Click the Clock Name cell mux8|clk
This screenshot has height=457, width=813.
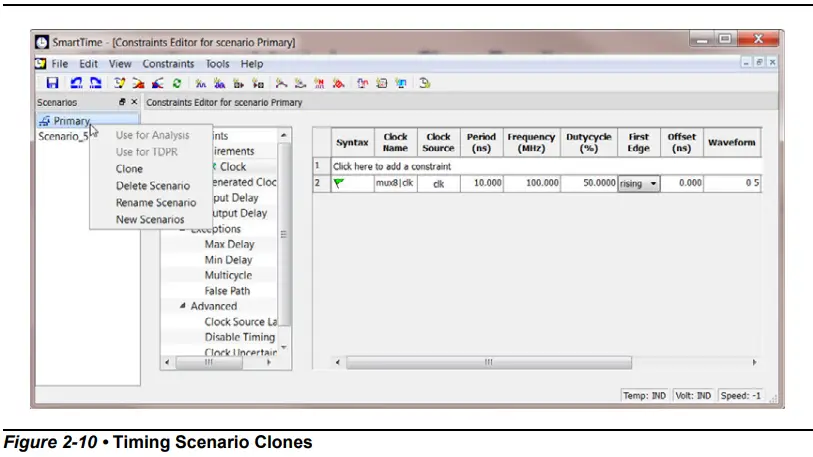point(395,183)
